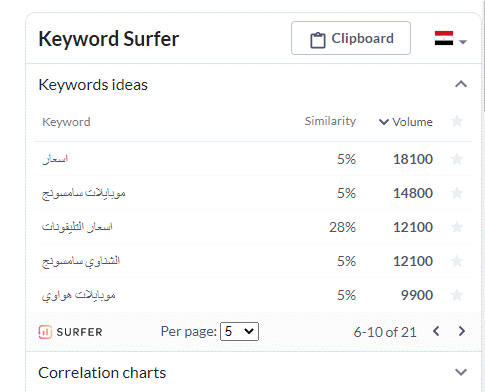Open the Egypt flag country selector
This screenshot has height=392, width=485.
pos(450,39)
